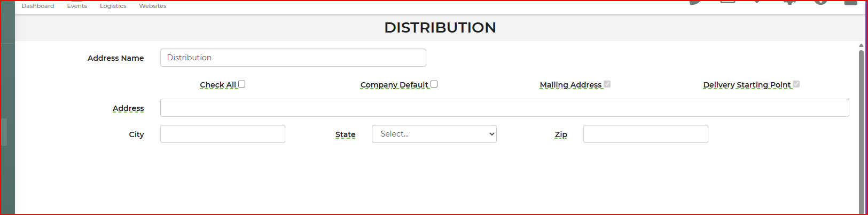Expand the State dropdown
Screen dimensions: 868x215
(x=434, y=134)
